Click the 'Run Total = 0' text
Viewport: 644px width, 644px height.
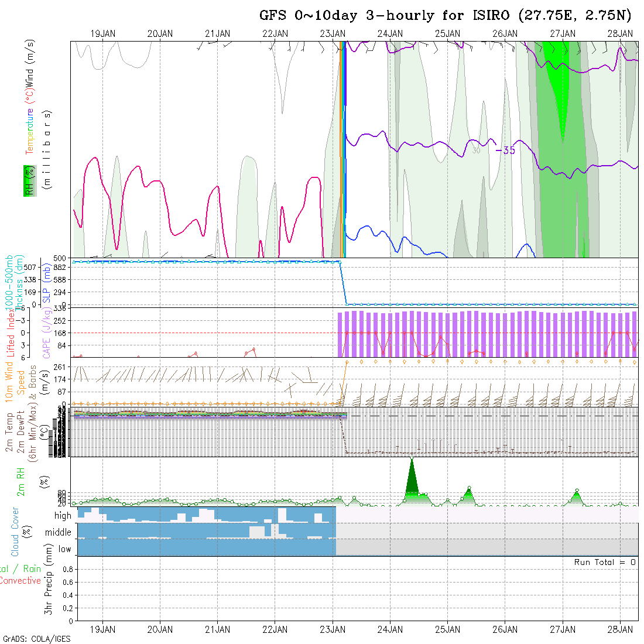[605, 562]
